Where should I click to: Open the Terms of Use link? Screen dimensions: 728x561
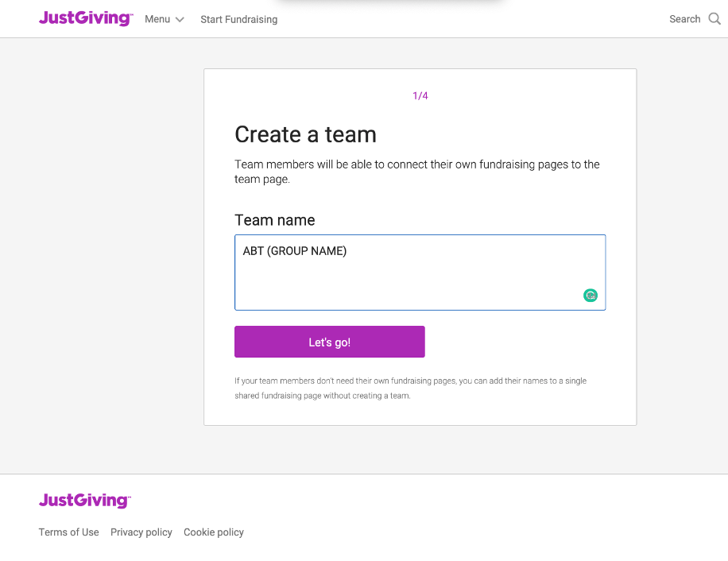[x=68, y=532]
